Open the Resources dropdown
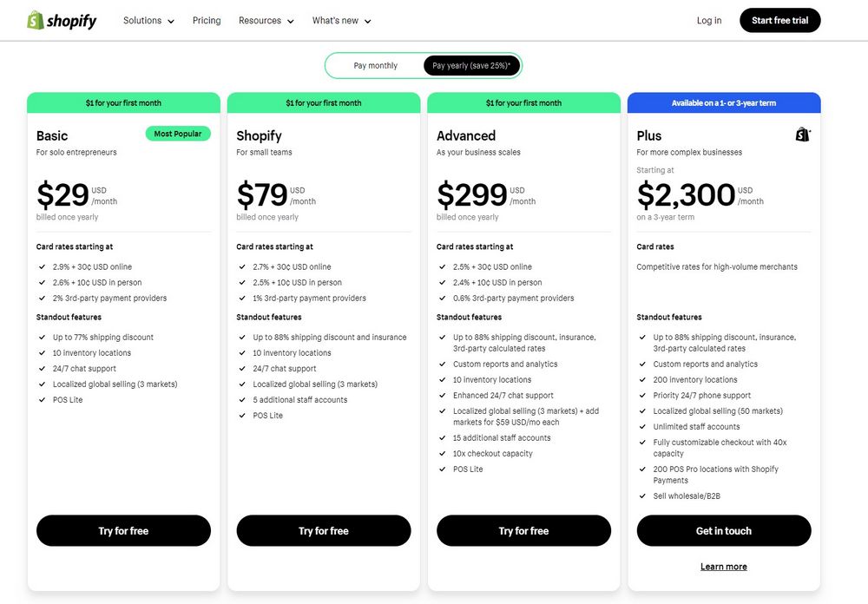The image size is (868, 604). 262,20
